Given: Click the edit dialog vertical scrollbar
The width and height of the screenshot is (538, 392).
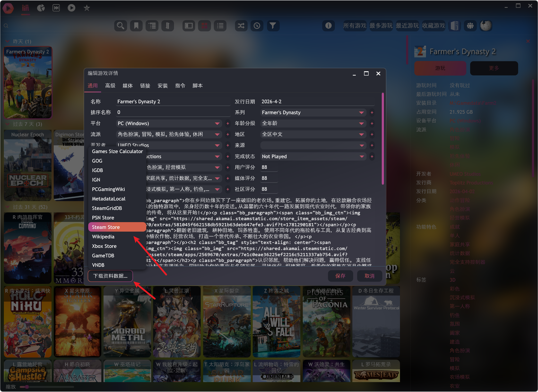Looking at the screenshot, I should pos(383,139).
